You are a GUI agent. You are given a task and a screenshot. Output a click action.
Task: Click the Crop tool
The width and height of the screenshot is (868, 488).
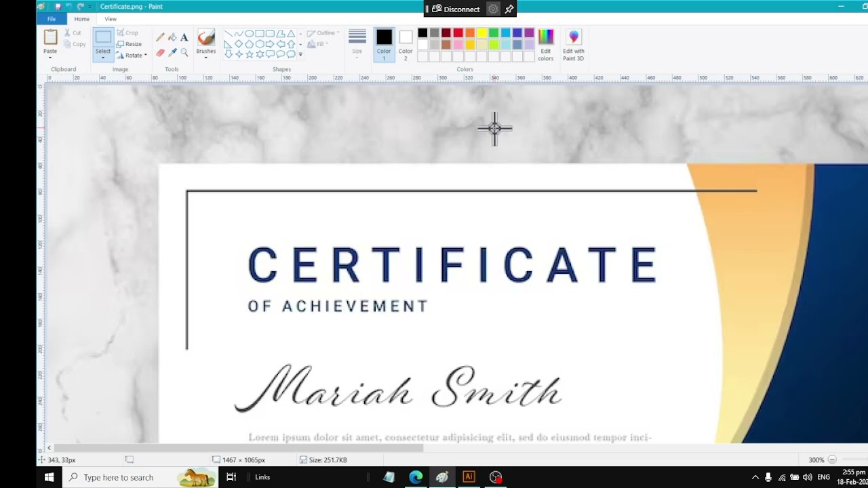(x=127, y=33)
